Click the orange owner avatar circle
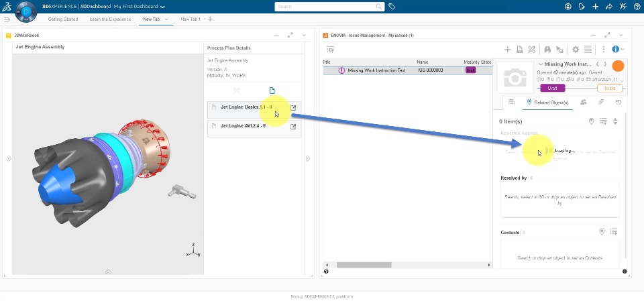The height and width of the screenshot is (301, 644). pyautogui.click(x=618, y=66)
